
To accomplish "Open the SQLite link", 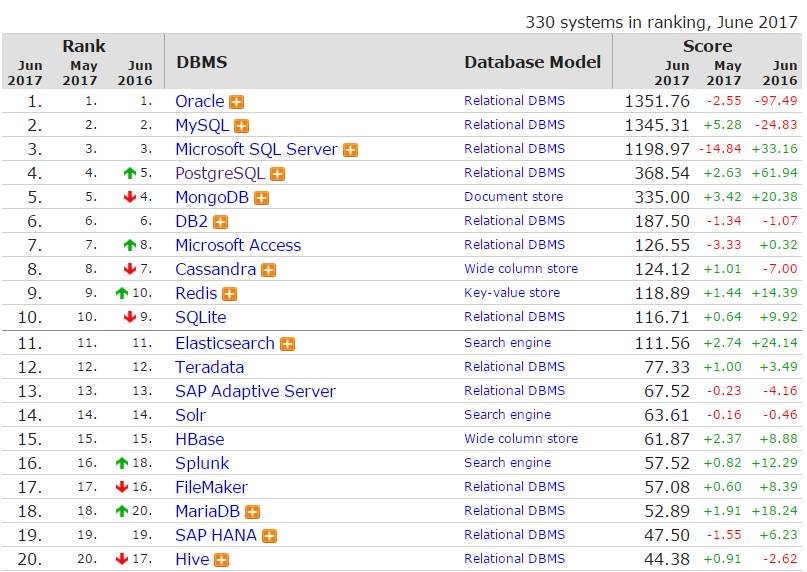I will (201, 317).
